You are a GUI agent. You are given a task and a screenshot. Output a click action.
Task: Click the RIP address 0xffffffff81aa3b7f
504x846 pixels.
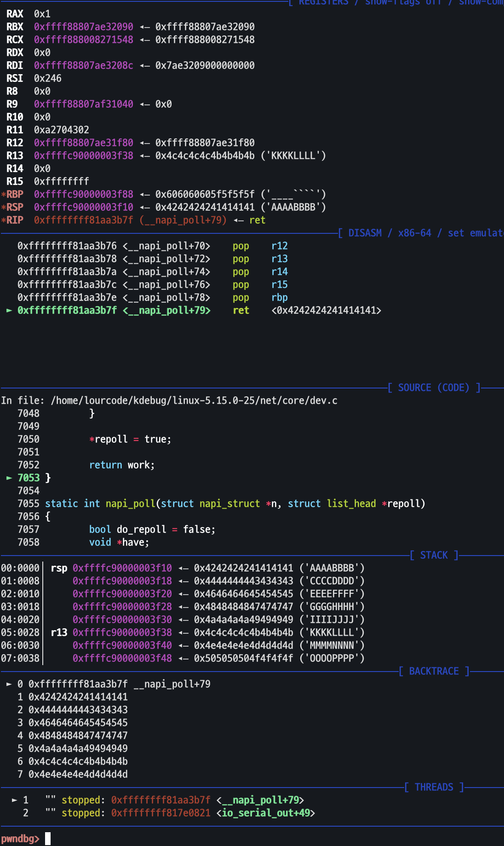click(84, 220)
